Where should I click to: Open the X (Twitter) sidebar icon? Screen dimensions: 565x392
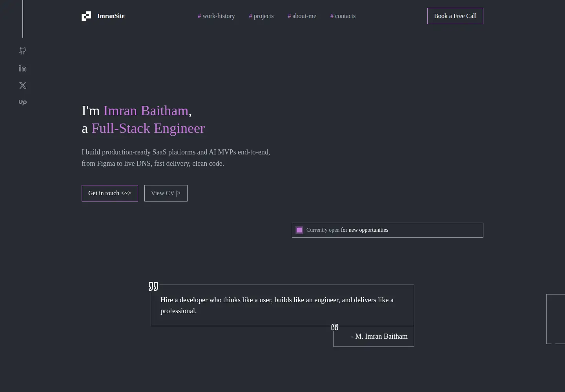[23, 85]
